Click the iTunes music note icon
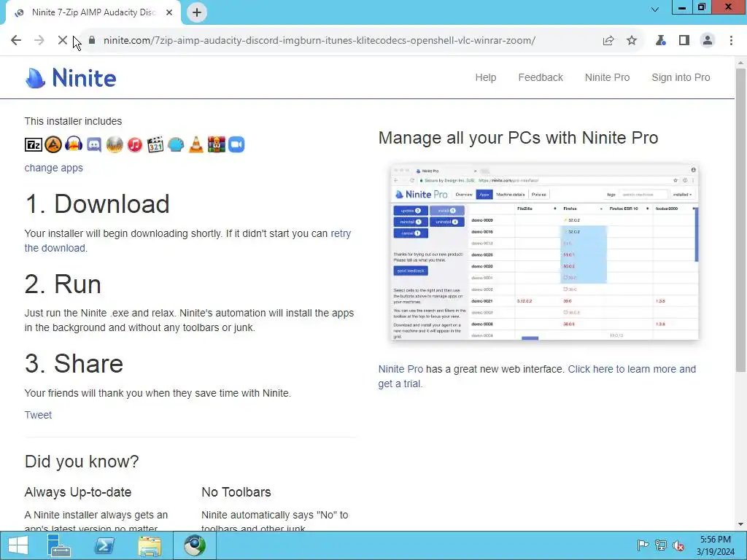747x560 pixels. click(135, 144)
